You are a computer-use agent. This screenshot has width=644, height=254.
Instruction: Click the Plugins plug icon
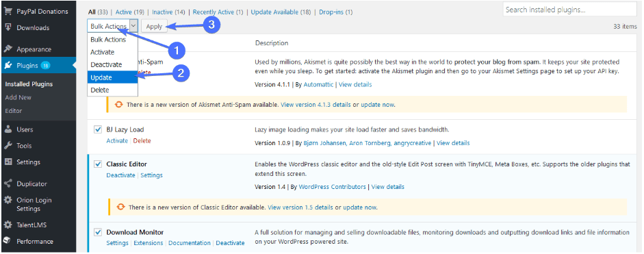click(8, 65)
